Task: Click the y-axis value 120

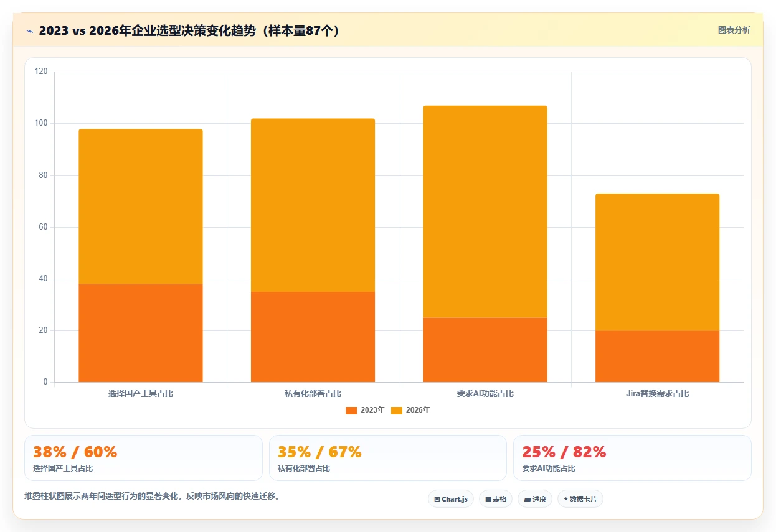Action: pyautogui.click(x=41, y=72)
